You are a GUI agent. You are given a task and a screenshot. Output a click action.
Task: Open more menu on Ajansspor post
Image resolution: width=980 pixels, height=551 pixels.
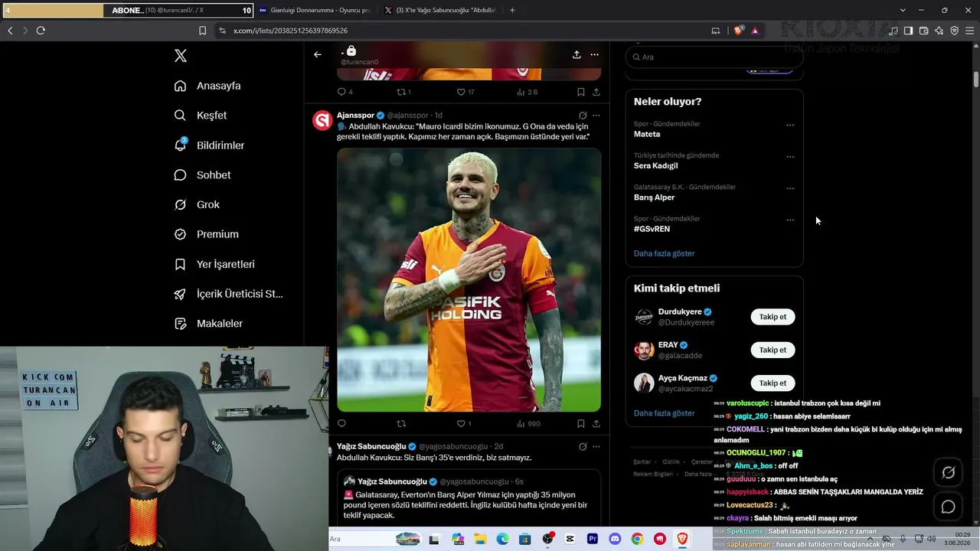coord(596,116)
